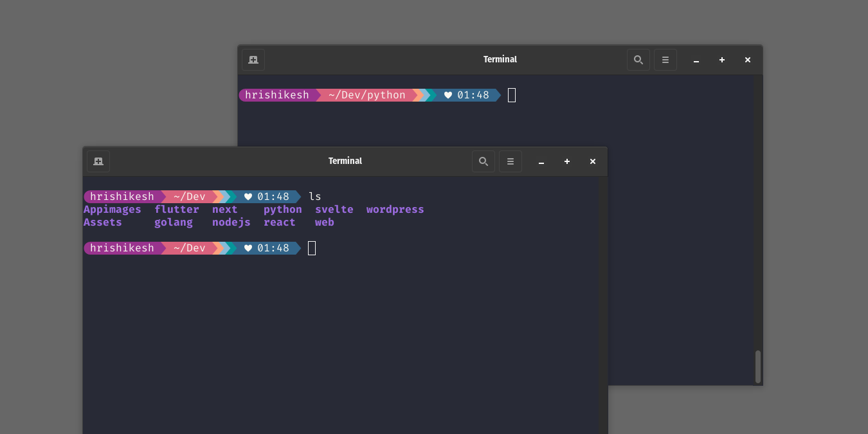
Task: Click the search icon in the background terminal
Action: click(638, 59)
